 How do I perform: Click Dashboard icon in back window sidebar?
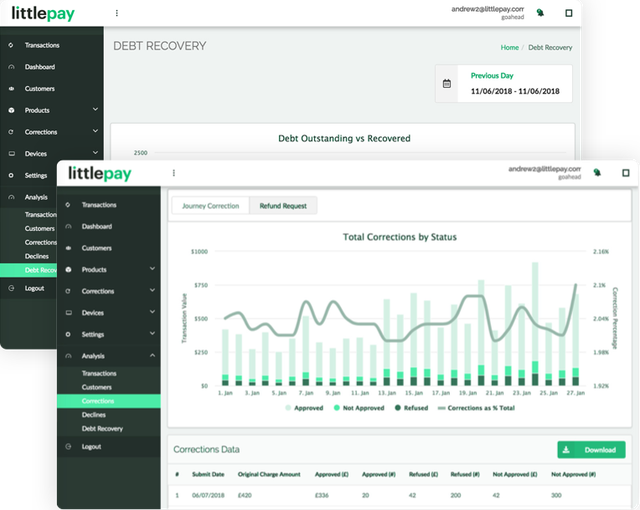tap(11, 67)
